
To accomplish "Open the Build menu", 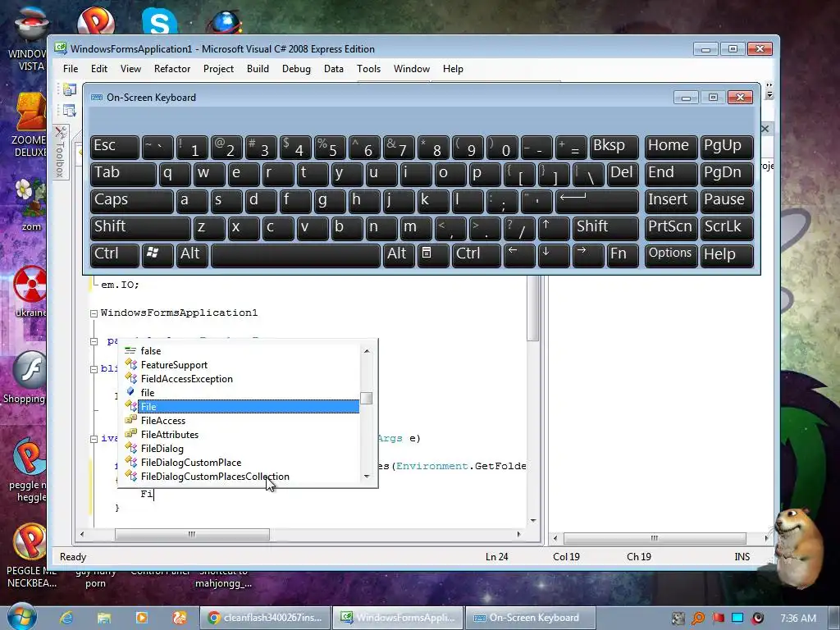I will click(x=258, y=69).
